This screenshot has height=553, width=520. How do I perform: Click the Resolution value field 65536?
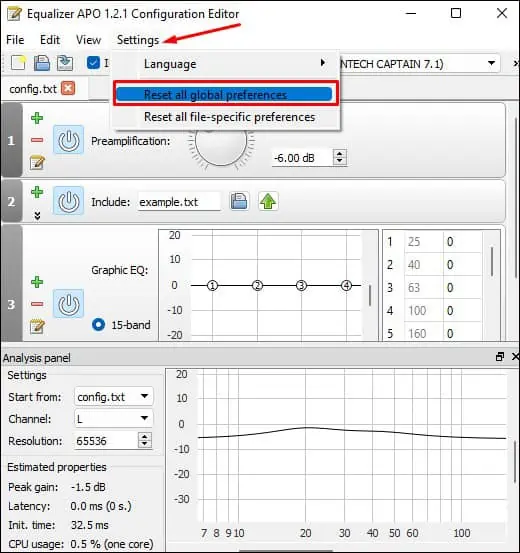(107, 441)
